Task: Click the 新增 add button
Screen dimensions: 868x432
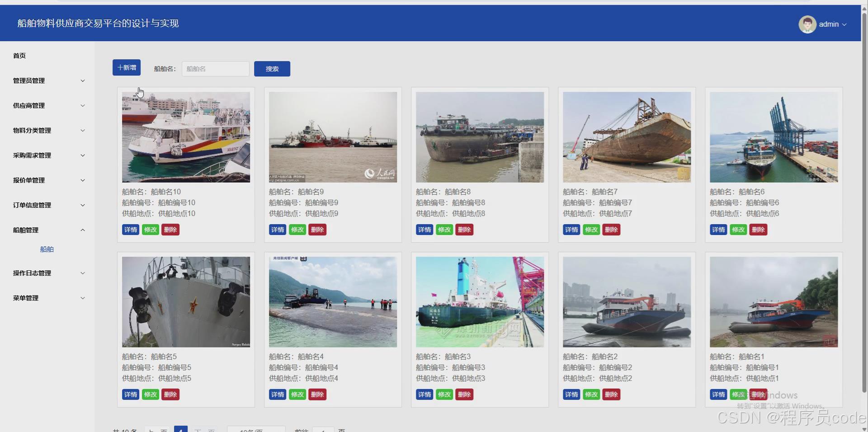Action: pos(127,67)
